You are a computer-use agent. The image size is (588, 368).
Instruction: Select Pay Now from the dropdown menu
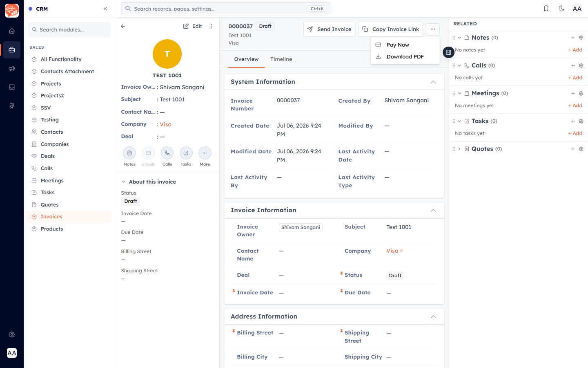click(x=405, y=45)
